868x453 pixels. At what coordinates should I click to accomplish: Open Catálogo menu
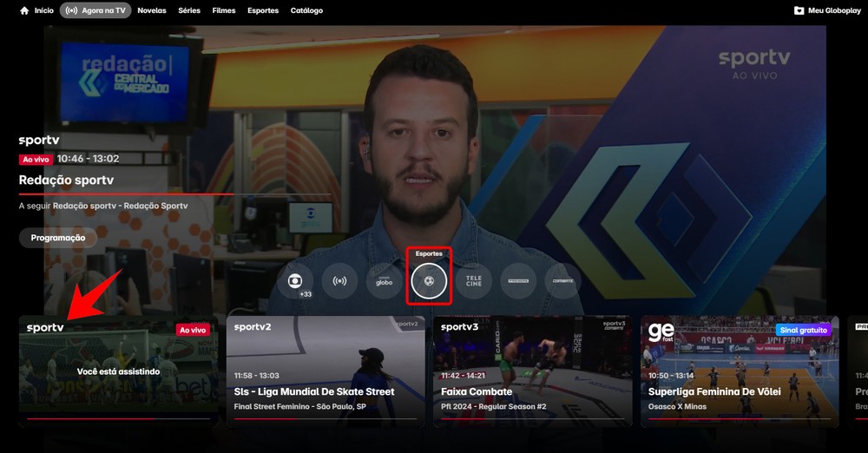point(306,10)
